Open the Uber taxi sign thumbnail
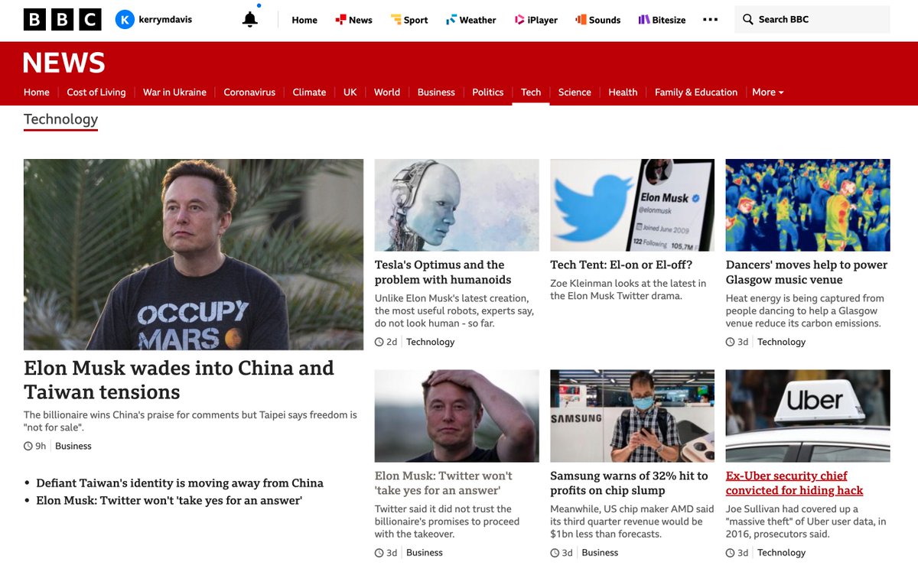The height and width of the screenshot is (588, 918). [x=808, y=416]
